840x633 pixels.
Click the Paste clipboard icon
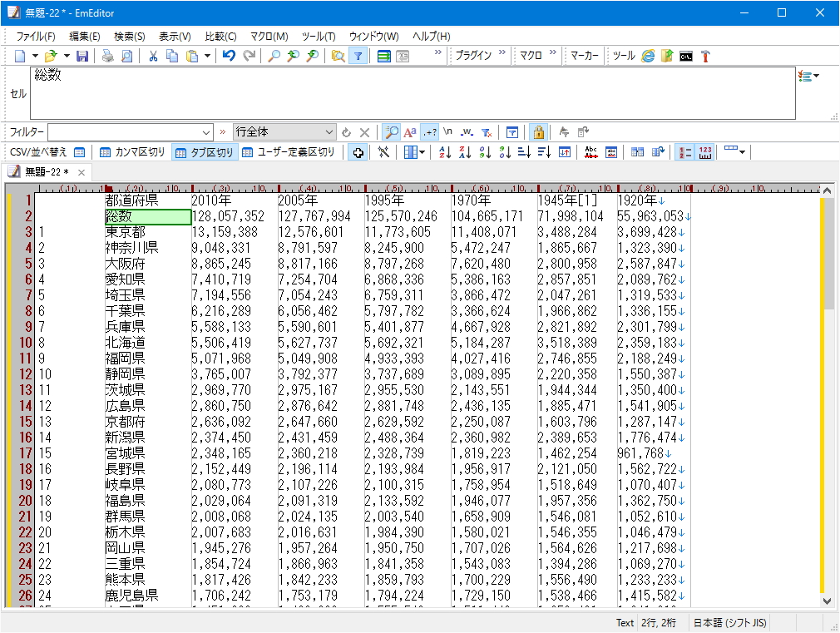coord(192,56)
